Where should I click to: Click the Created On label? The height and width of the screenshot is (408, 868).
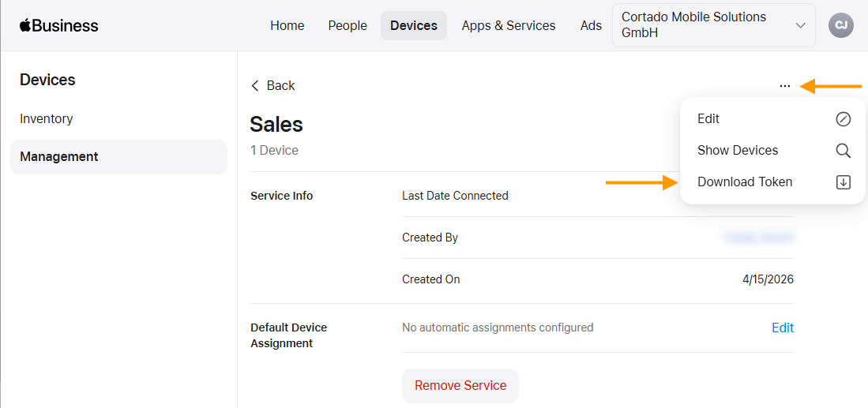point(431,279)
